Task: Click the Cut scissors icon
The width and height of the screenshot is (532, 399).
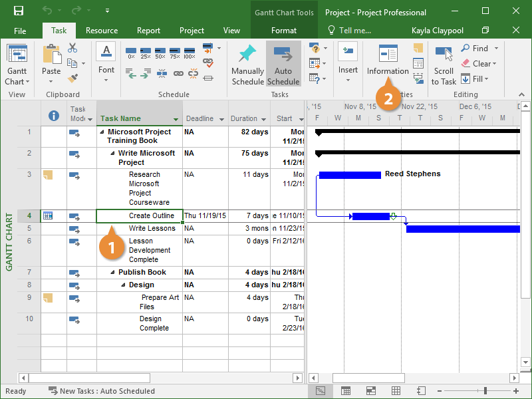Action: pyautogui.click(x=72, y=48)
